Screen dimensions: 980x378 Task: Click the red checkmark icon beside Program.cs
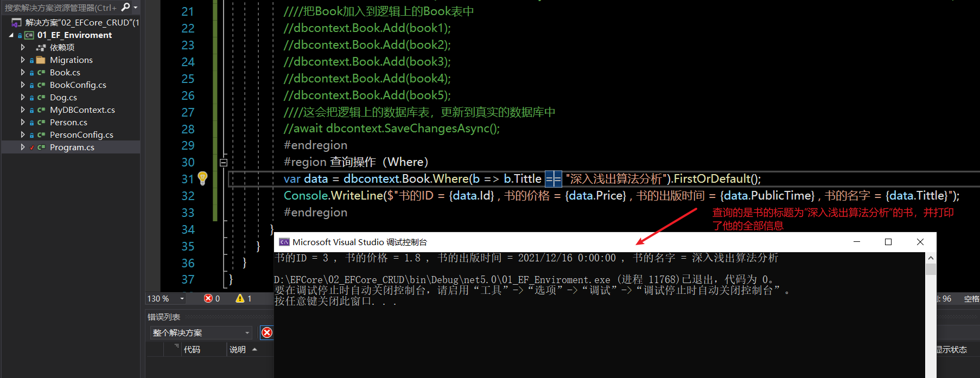click(x=31, y=148)
